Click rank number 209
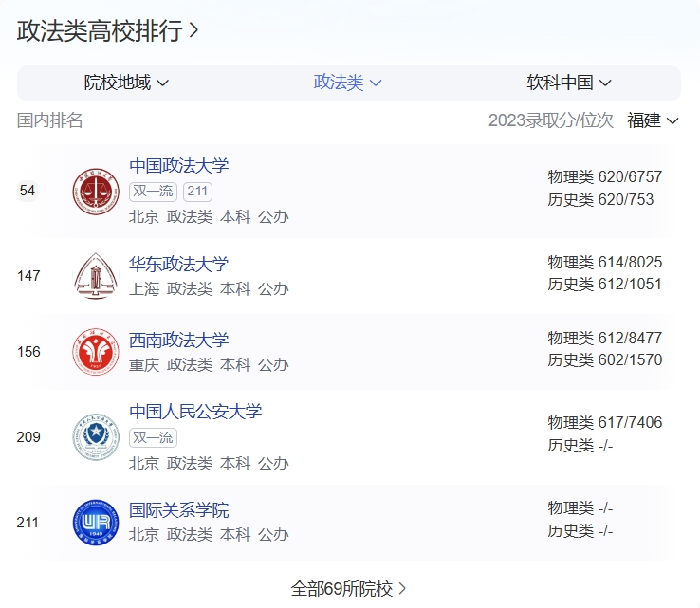700x608 pixels. click(28, 437)
